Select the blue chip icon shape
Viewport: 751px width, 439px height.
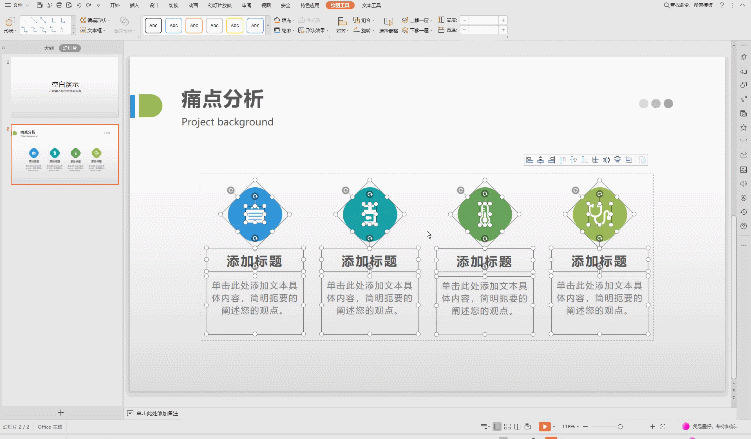coord(254,212)
